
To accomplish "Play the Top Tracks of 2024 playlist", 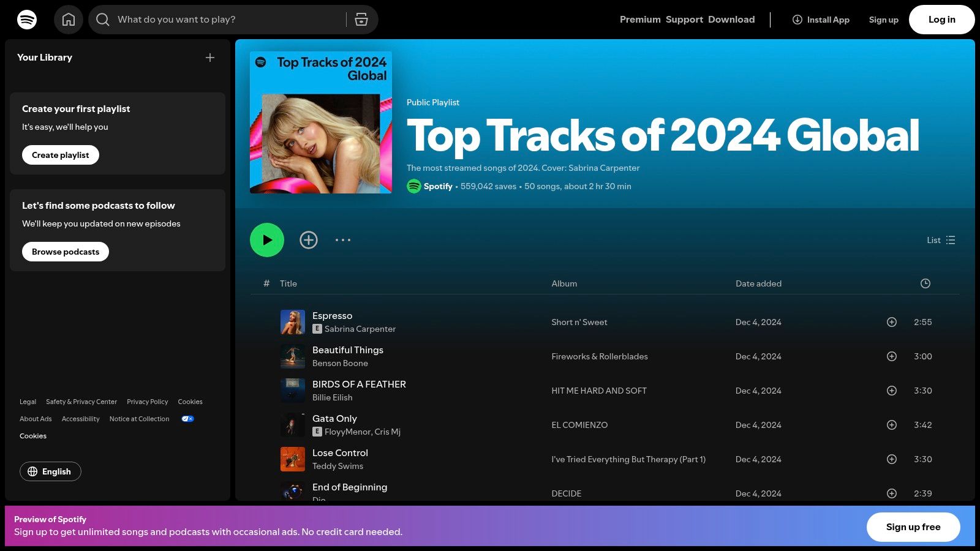I will 267,240.
